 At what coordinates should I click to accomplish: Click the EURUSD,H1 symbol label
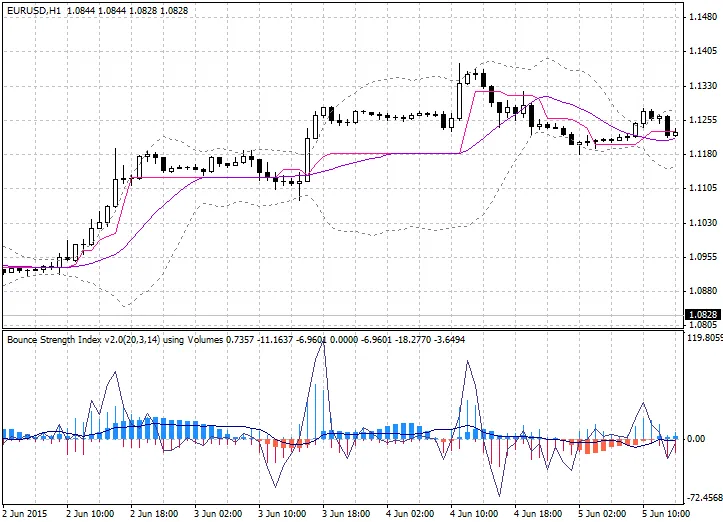tap(32, 9)
